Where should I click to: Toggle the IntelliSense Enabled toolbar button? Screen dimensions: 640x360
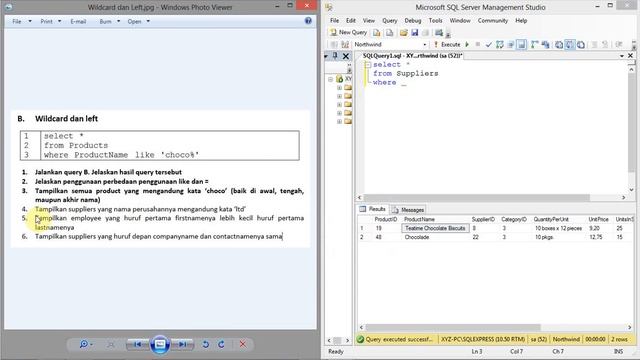pos(522,44)
